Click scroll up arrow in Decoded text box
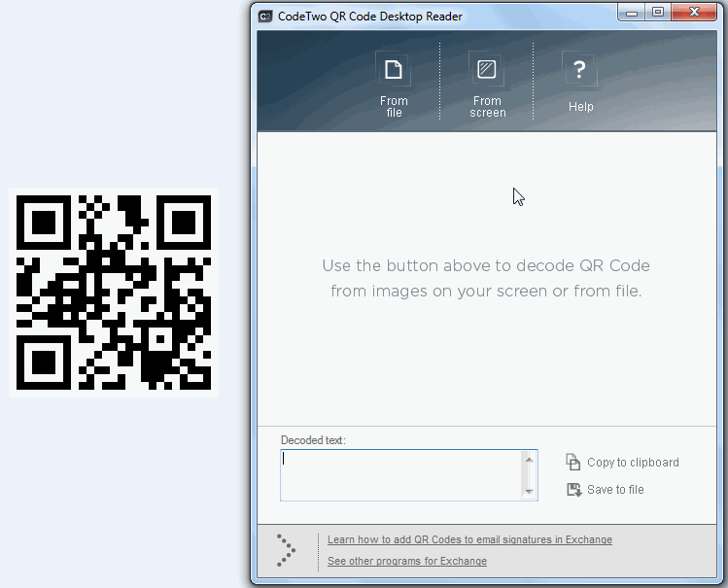Image resolution: width=728 pixels, height=588 pixels. coord(529,460)
